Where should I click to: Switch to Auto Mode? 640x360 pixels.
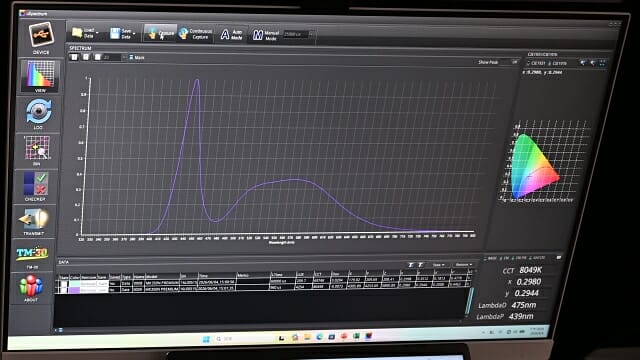point(231,35)
